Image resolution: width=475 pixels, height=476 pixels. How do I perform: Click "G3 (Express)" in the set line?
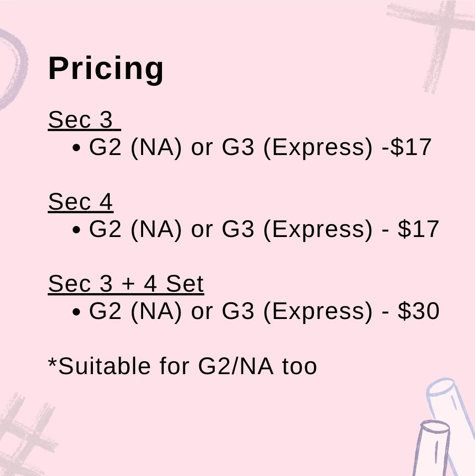pyautogui.click(x=297, y=312)
